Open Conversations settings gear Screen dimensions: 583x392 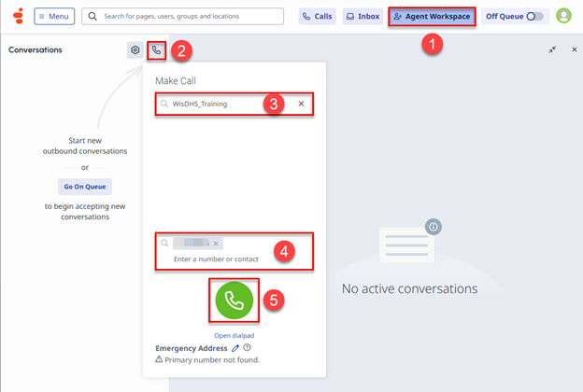[x=135, y=49]
